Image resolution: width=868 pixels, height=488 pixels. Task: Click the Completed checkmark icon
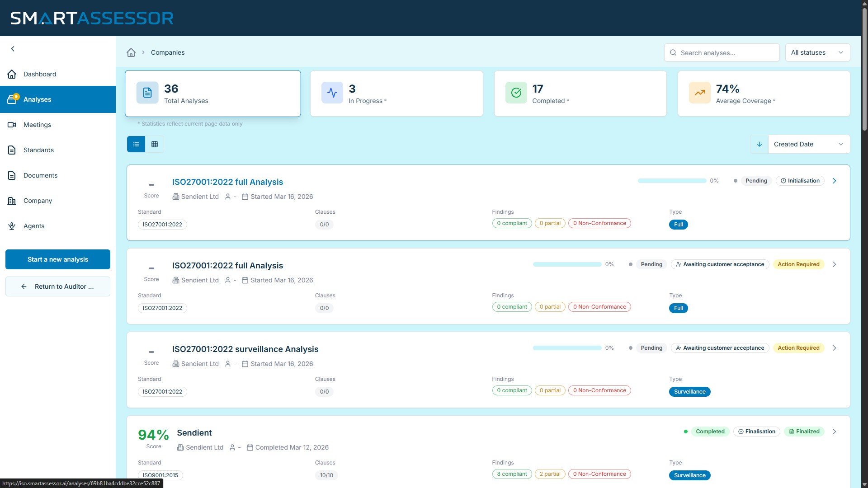[516, 93]
